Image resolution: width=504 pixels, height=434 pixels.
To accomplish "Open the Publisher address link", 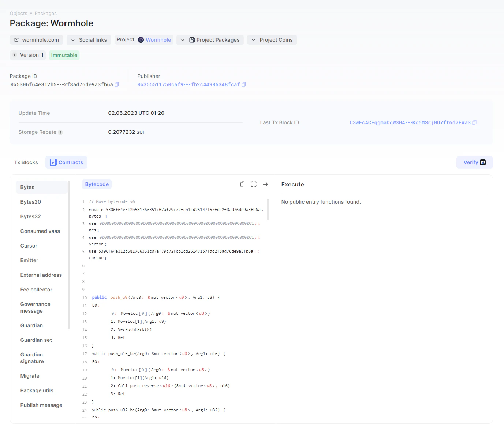I will click(188, 84).
